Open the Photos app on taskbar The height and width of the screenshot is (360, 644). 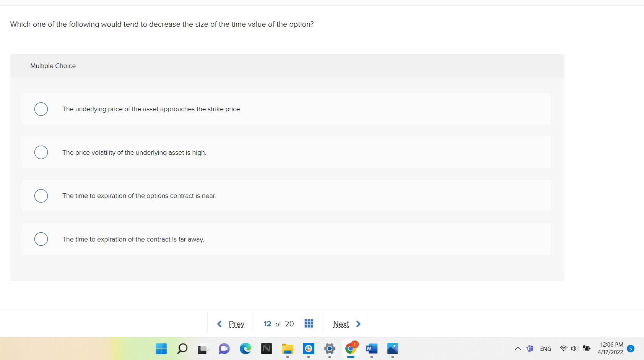(x=393, y=349)
